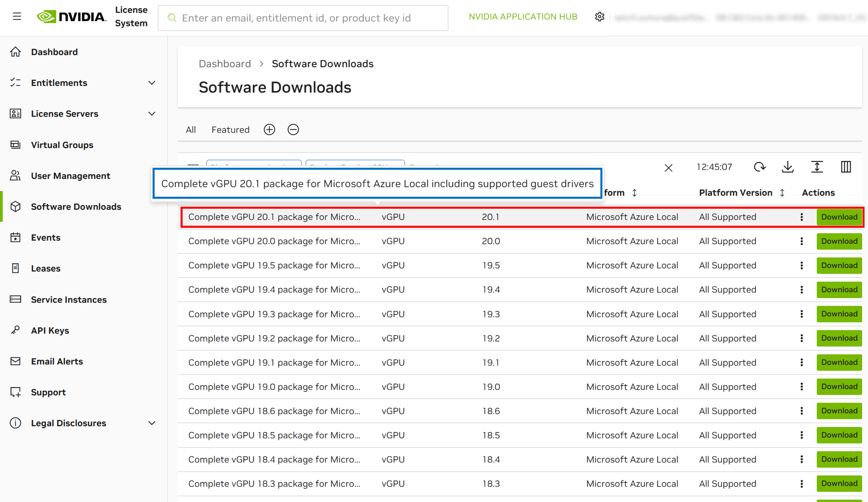
Task: Click the API Keys key icon
Action: point(15,330)
